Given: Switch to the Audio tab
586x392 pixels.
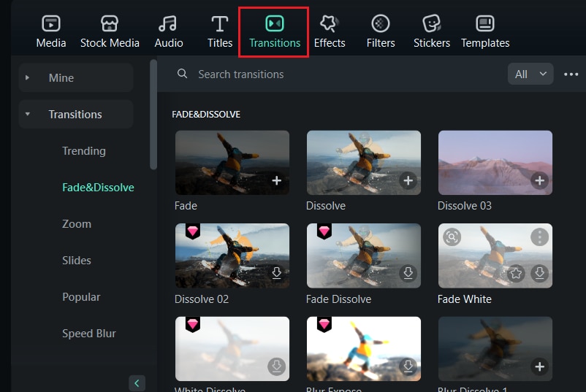Looking at the screenshot, I should point(169,31).
